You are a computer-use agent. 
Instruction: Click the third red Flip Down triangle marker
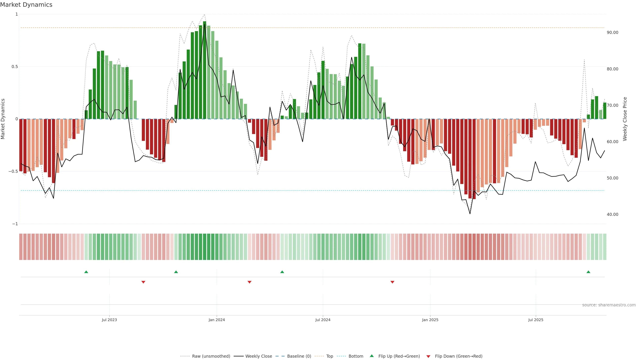392,282
